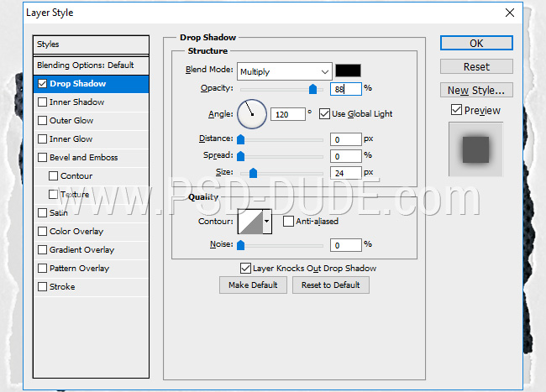Click the Size value input field

pos(345,173)
